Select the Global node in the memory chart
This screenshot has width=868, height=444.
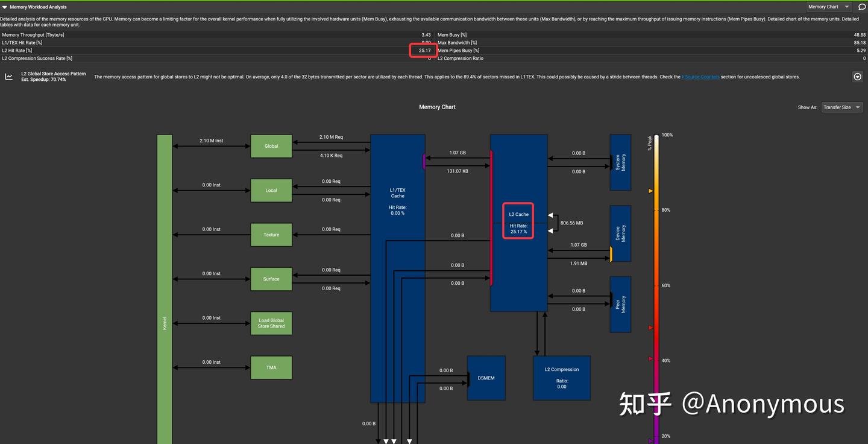[x=271, y=145]
